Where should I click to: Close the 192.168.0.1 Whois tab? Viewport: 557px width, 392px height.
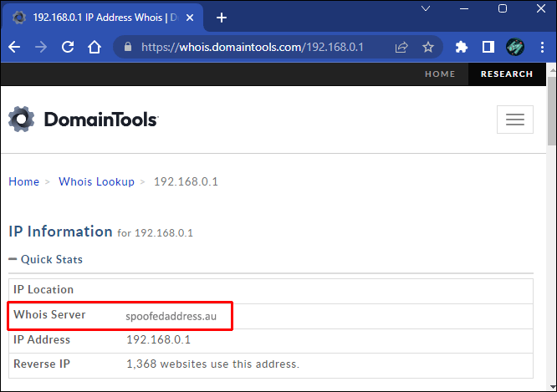tap(190, 18)
